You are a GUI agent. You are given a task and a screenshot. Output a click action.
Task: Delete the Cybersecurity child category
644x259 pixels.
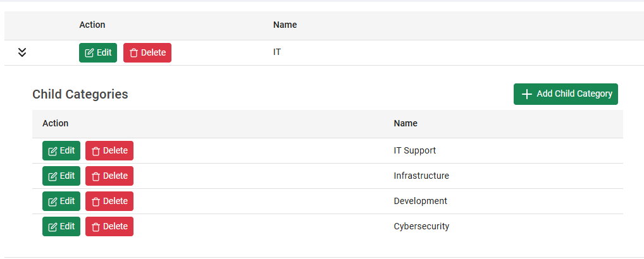pos(109,226)
